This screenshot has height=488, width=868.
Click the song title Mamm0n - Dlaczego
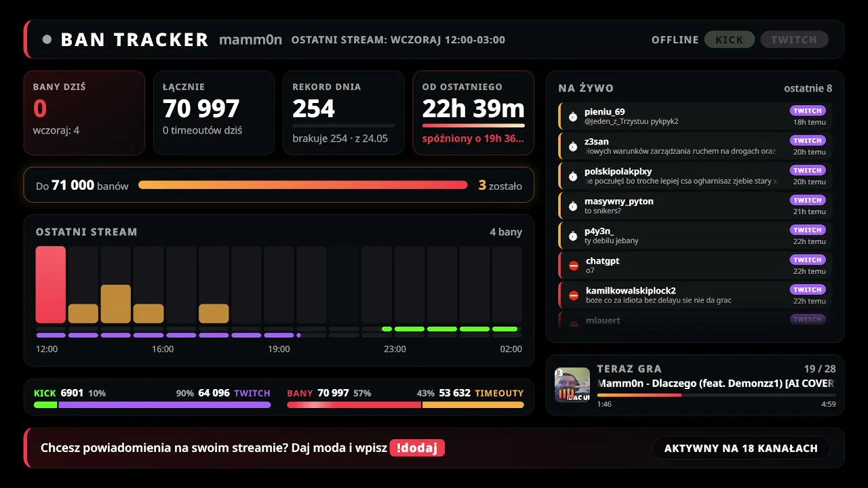[x=716, y=383]
